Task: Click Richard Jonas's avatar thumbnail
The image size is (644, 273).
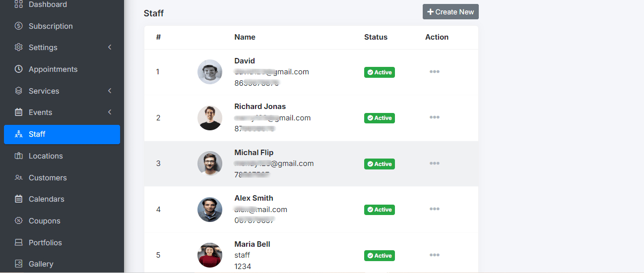Action: coord(210,118)
